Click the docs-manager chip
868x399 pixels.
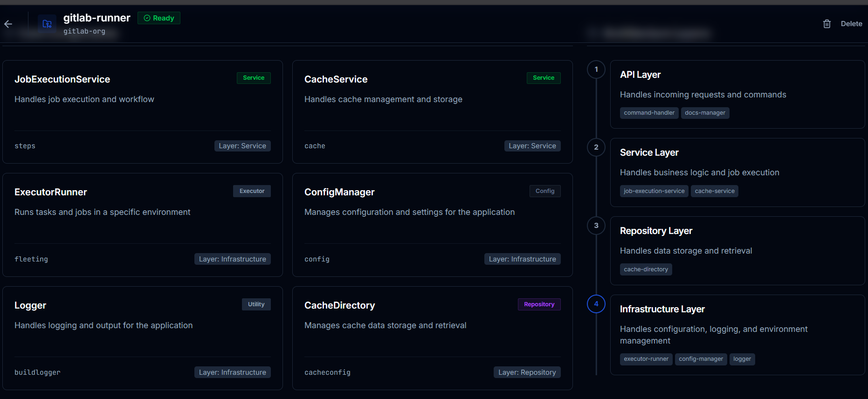[705, 113]
